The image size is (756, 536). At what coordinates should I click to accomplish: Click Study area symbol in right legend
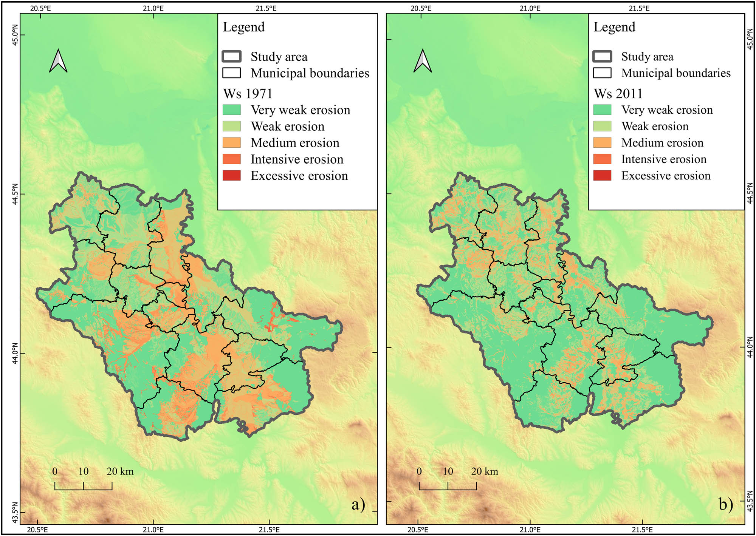[x=602, y=57]
